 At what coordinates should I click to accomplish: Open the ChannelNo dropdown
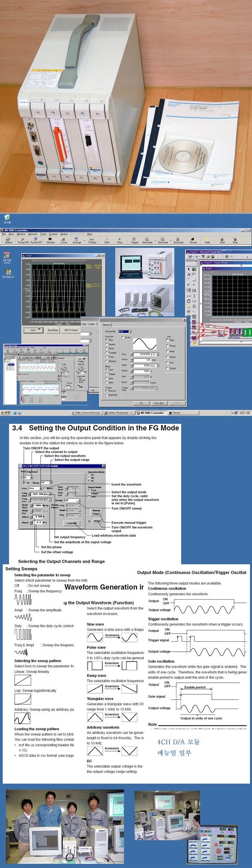point(130,332)
